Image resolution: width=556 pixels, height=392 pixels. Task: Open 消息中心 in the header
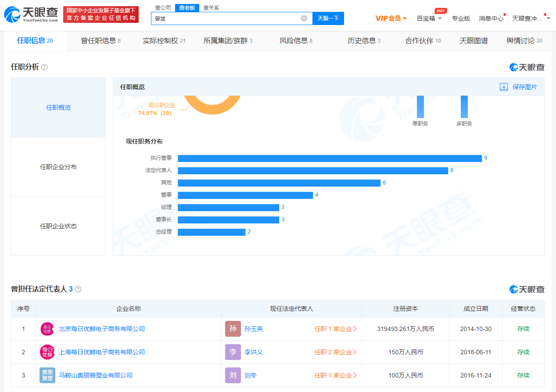pyautogui.click(x=491, y=18)
